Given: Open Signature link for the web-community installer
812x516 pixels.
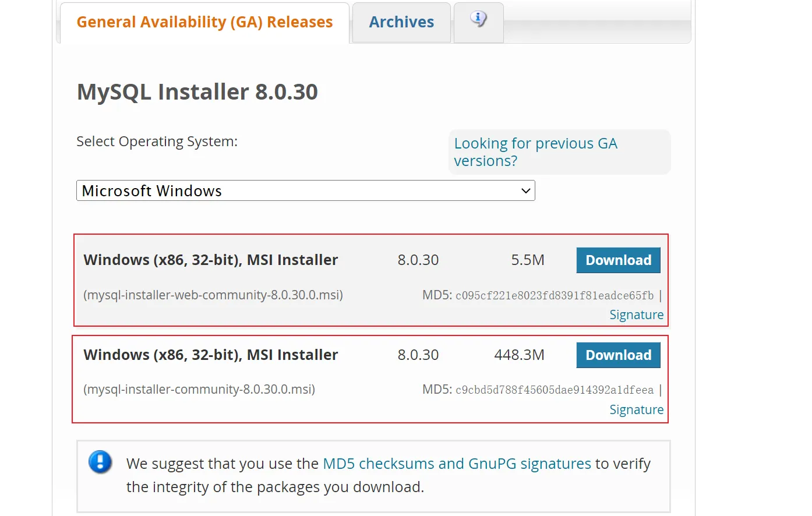Looking at the screenshot, I should pos(636,315).
